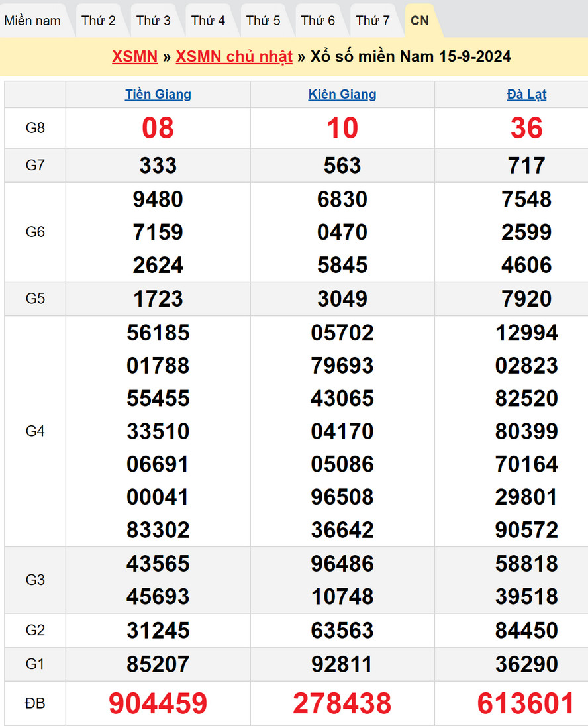Click Tiền Giang special prize 904459
Screen dimensions: 588x726
[158, 703]
